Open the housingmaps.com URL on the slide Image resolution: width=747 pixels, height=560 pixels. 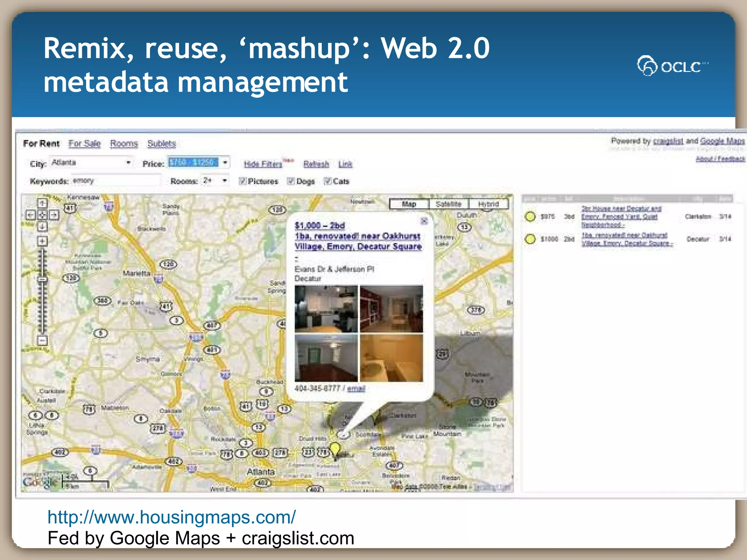click(x=172, y=517)
